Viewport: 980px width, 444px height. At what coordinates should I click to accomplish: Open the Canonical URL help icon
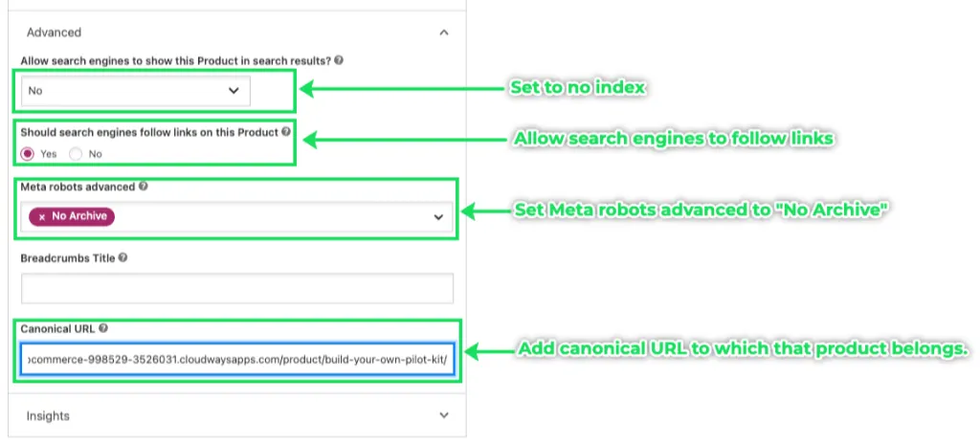103,328
